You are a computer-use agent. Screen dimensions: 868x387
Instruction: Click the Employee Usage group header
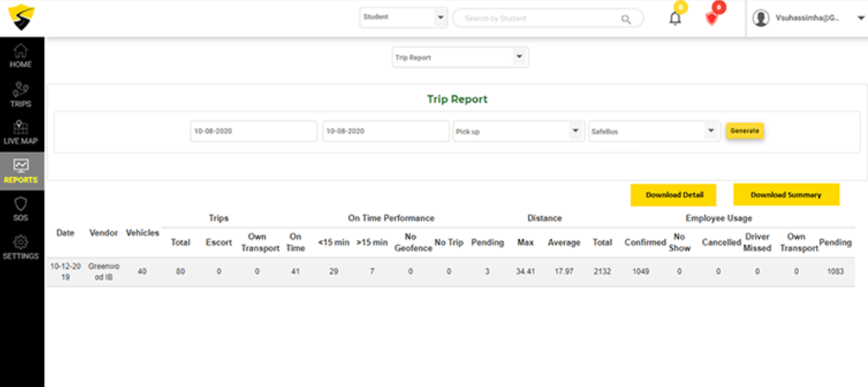[x=718, y=218]
